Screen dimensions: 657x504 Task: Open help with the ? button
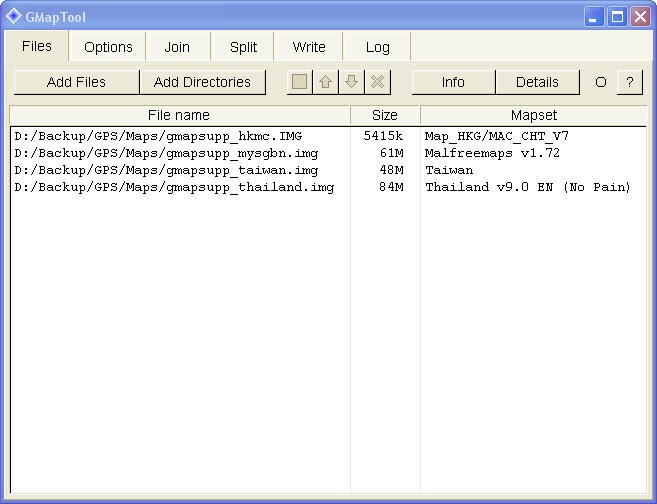(x=629, y=82)
